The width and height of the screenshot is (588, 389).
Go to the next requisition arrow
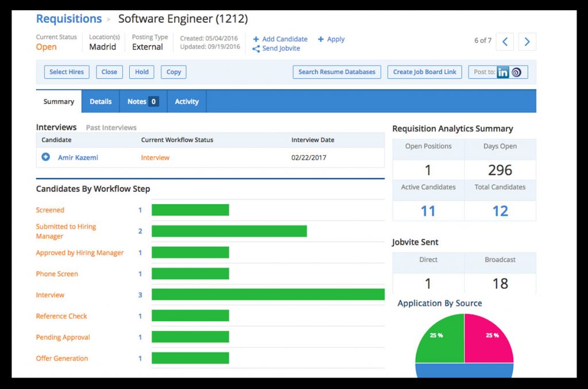[x=527, y=42]
